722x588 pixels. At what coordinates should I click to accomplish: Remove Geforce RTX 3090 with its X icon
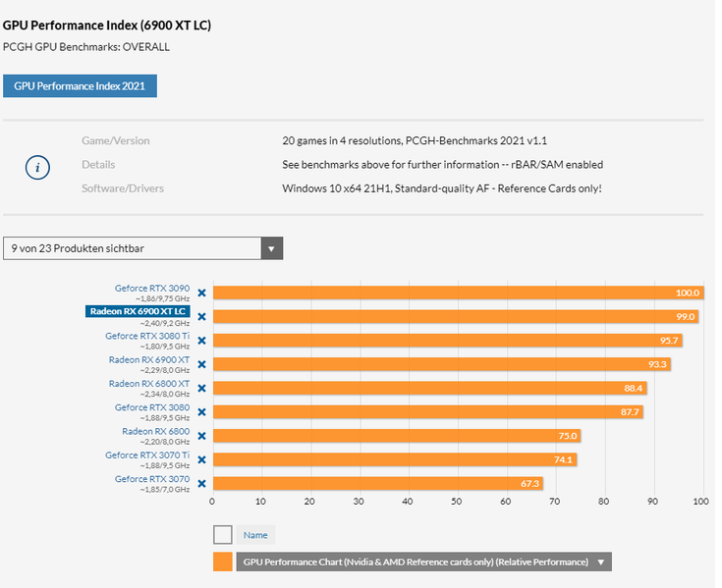(201, 293)
